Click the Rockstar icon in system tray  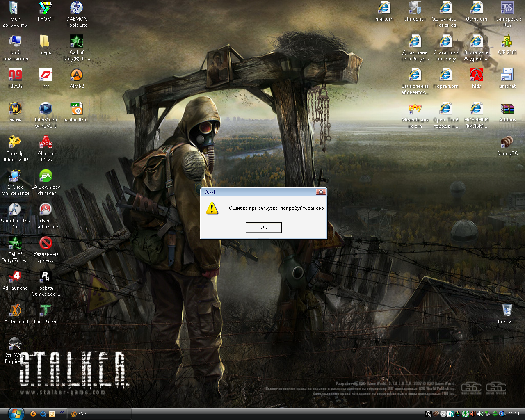(x=429, y=414)
